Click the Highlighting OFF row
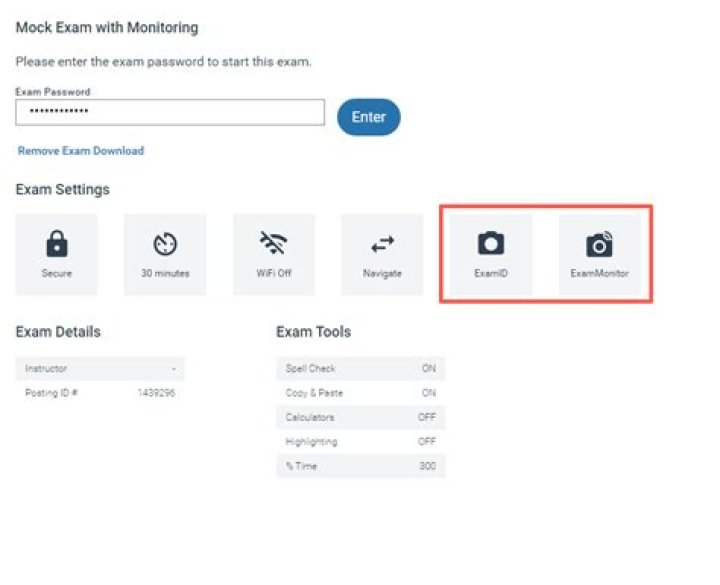Viewport: 720px width, 585px height. [x=360, y=441]
